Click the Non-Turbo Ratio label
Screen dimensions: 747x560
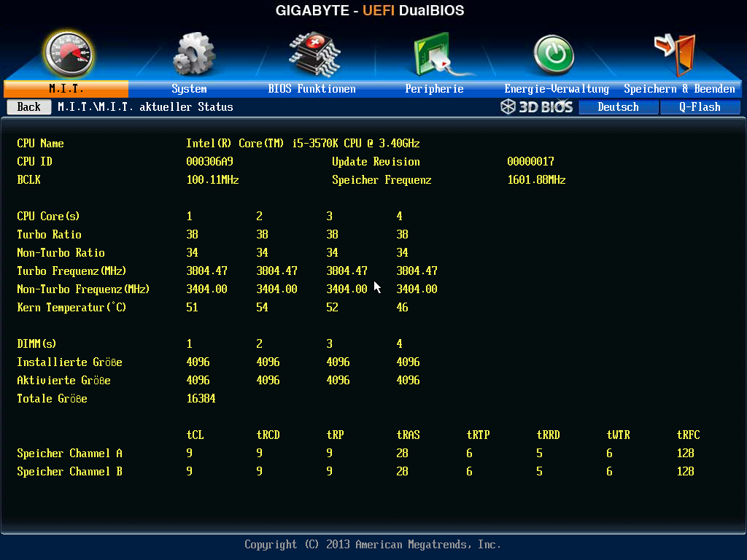tap(61, 252)
